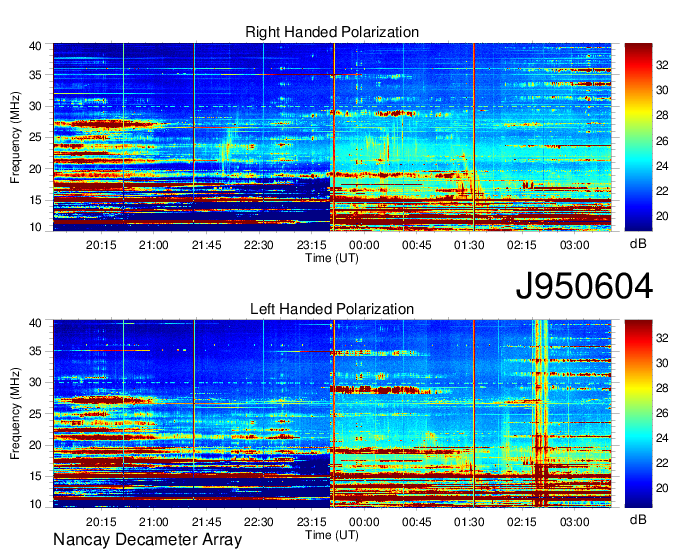Click the 30 dB value on Left Handed colorbar
This screenshot has width=680, height=552.
[x=662, y=363]
